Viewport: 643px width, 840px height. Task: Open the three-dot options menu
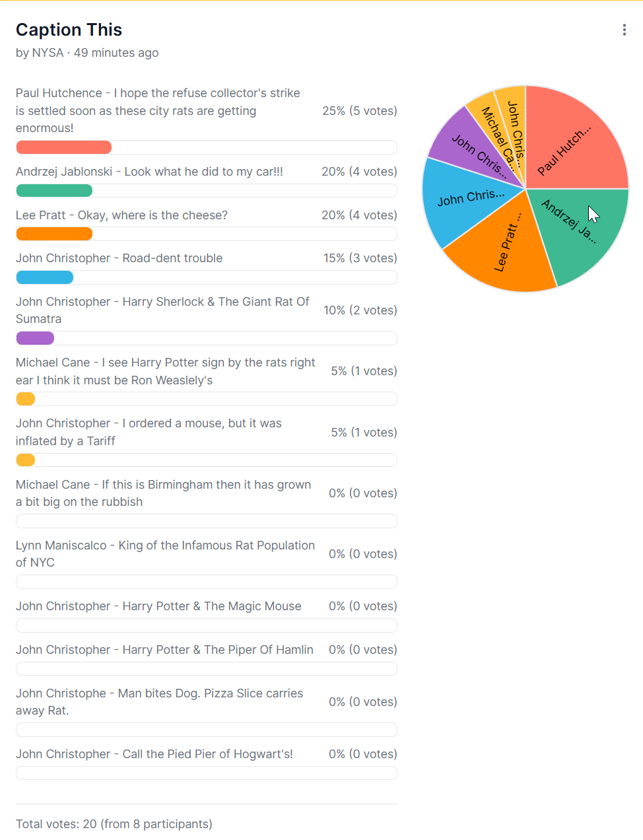624,29
